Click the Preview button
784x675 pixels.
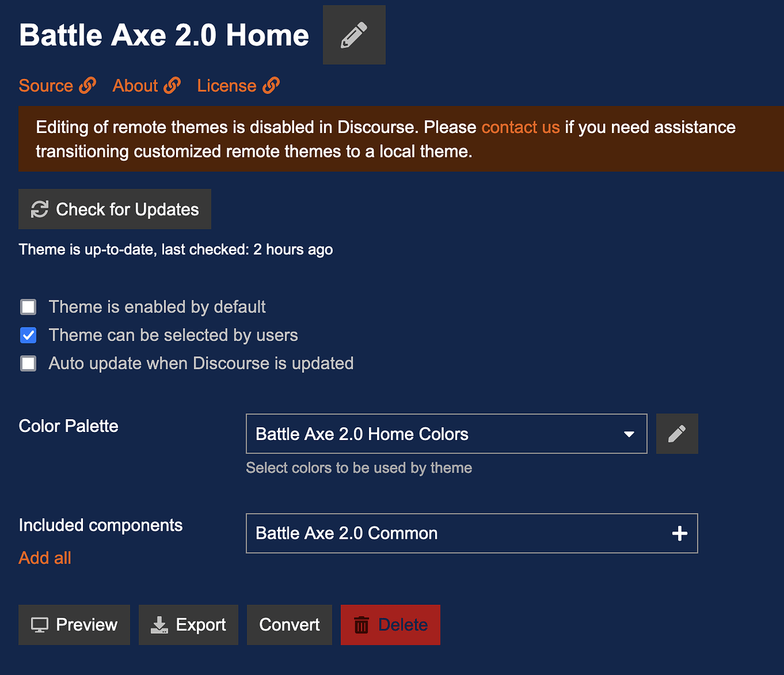(74, 625)
